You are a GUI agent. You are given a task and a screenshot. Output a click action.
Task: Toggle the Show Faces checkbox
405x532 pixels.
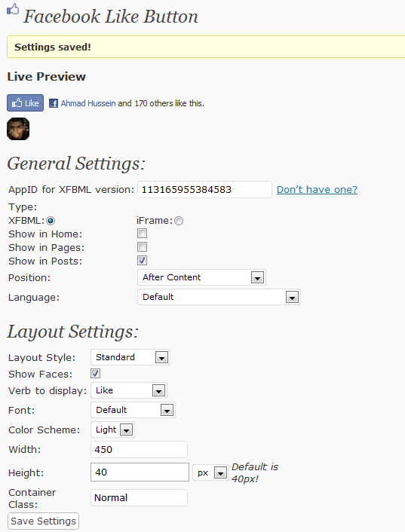(95, 374)
